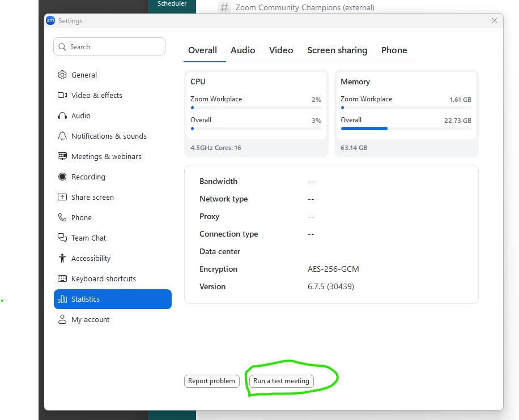Viewport: 519px width, 420px height.
Task: Click into the settings Search field
Action: (x=109, y=46)
